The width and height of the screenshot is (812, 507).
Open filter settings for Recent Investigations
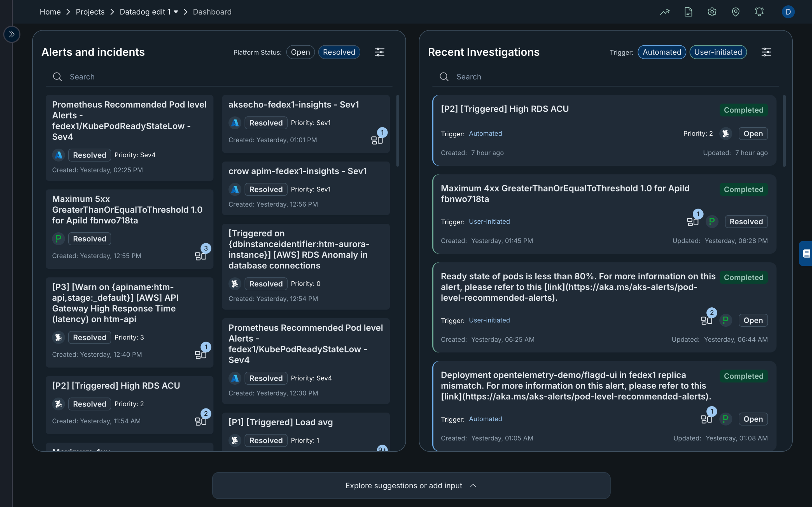[x=766, y=52]
